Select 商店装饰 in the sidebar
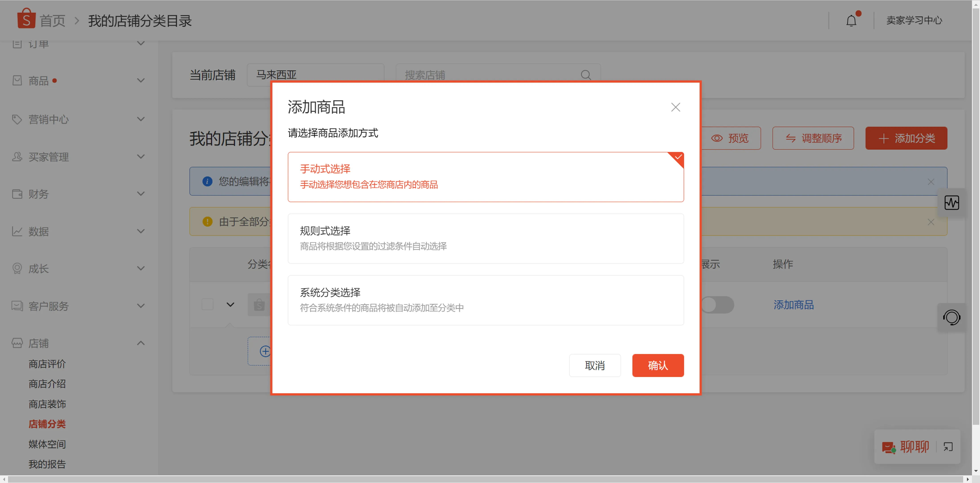 (x=47, y=404)
